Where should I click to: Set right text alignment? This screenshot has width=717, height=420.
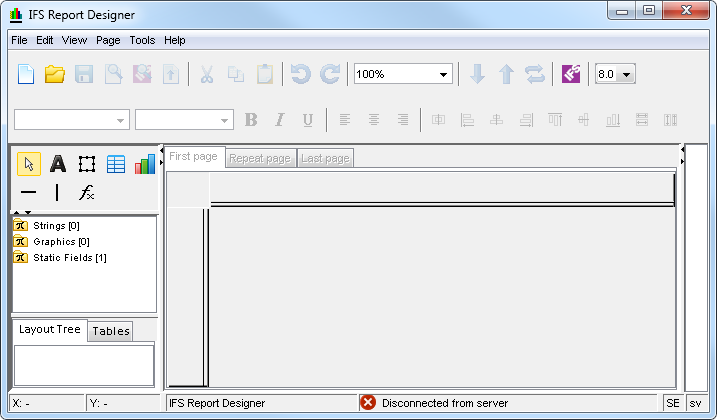(x=403, y=120)
